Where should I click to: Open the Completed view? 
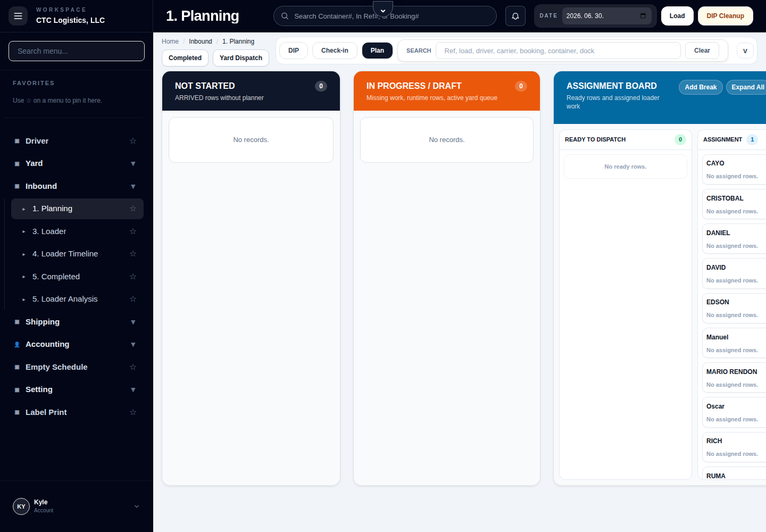point(185,58)
